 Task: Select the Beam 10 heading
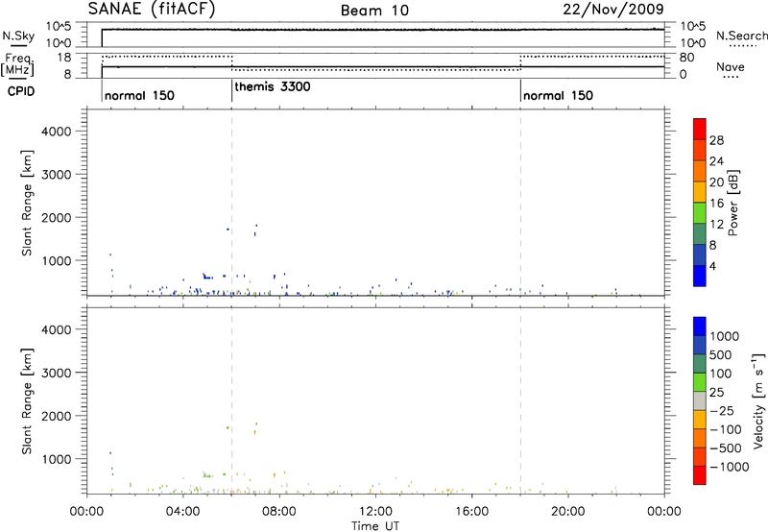tap(374, 11)
